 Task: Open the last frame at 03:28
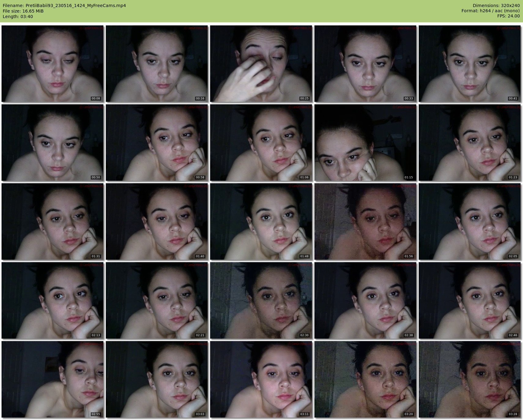pyautogui.click(x=470, y=379)
